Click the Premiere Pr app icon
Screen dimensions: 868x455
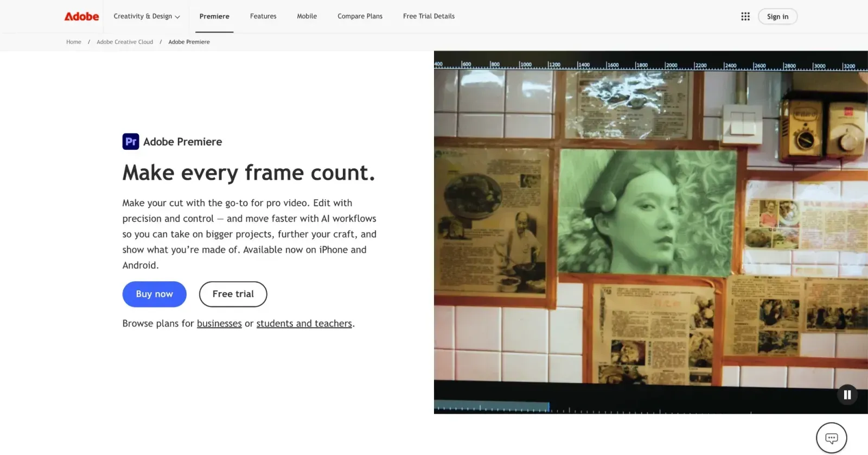(131, 142)
